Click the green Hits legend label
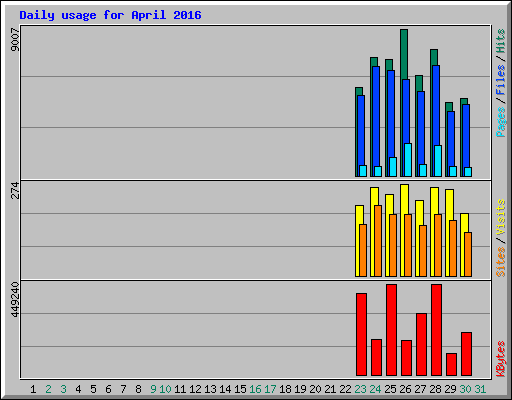The image size is (512, 400). click(501, 41)
